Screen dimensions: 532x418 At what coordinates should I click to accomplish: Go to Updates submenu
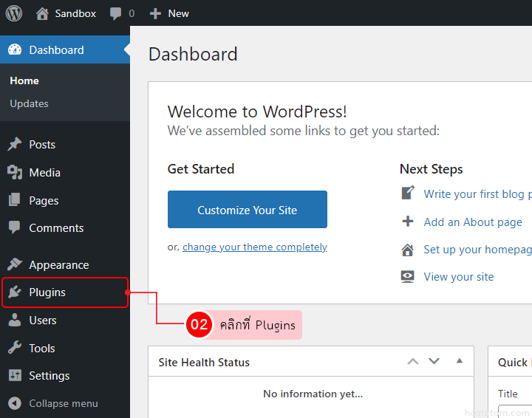coord(30,103)
